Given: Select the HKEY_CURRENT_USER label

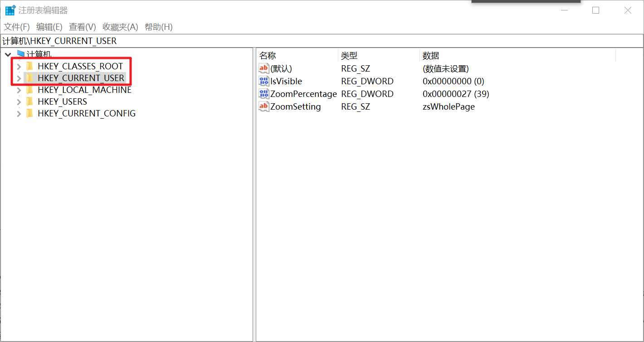Looking at the screenshot, I should click(x=81, y=78).
